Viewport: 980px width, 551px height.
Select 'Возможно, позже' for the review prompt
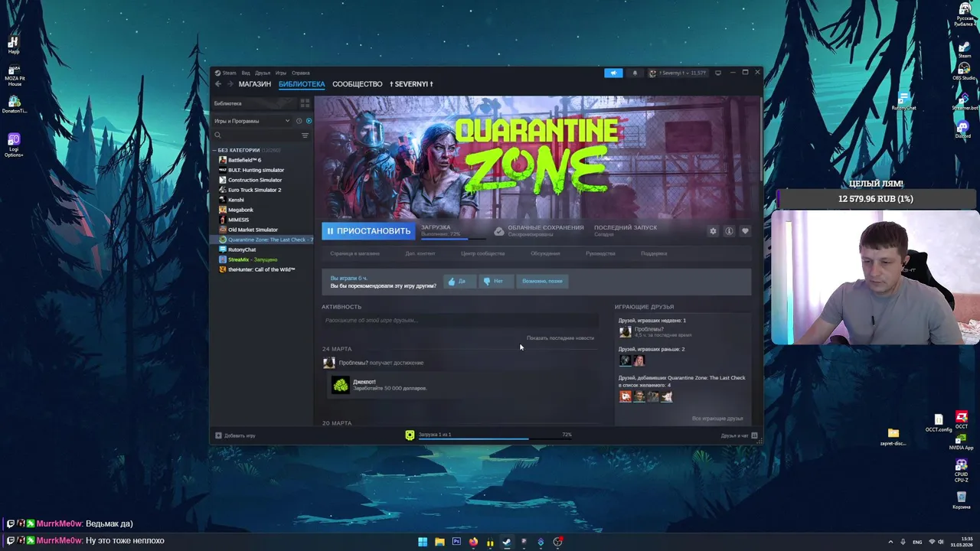(x=542, y=281)
